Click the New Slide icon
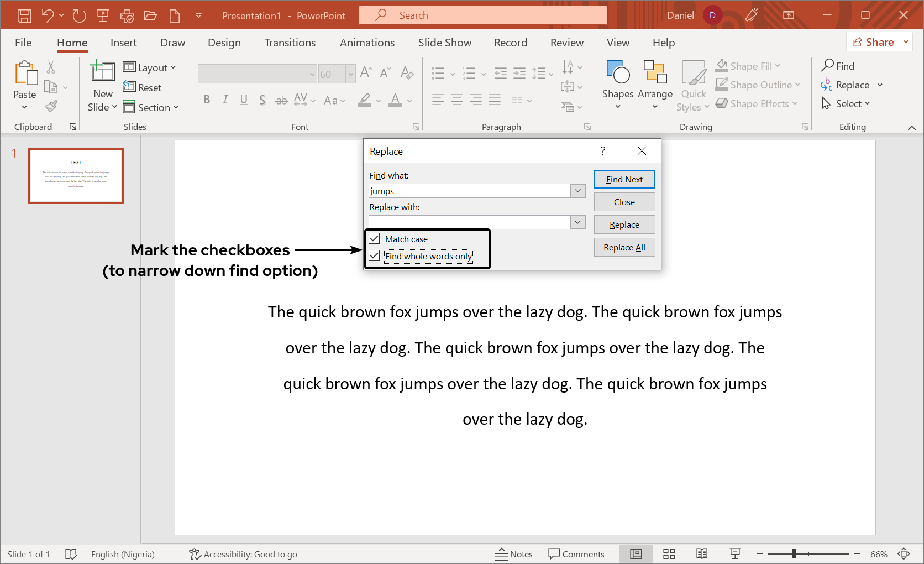The height and width of the screenshot is (564, 924). (x=103, y=72)
